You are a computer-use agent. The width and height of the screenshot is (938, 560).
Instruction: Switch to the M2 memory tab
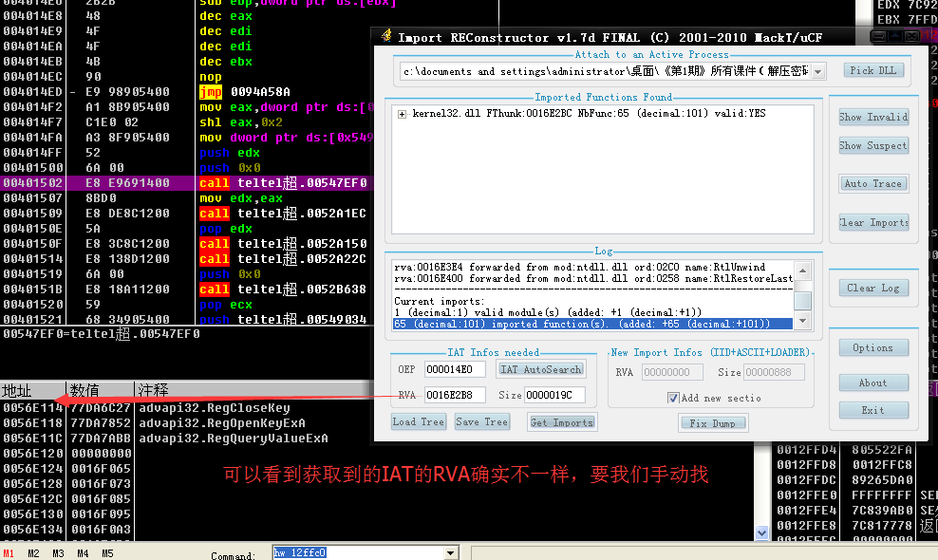point(34,553)
